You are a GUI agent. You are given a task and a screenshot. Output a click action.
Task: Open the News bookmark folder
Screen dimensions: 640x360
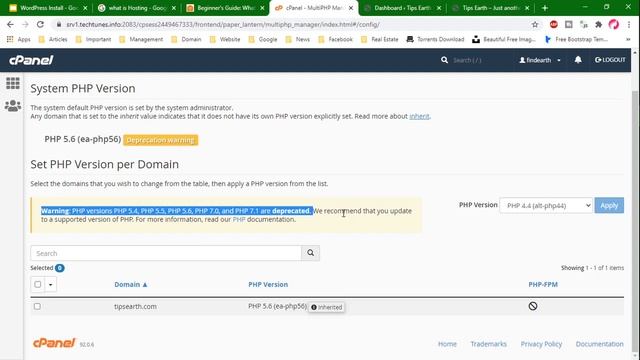(x=298, y=39)
